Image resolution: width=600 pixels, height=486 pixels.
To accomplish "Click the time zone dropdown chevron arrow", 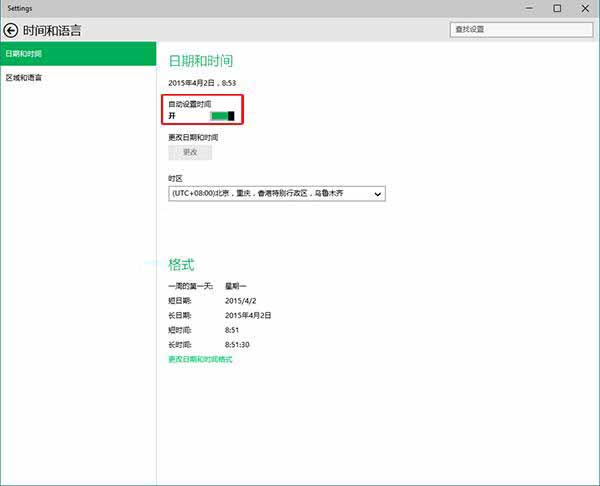I will coord(377,194).
